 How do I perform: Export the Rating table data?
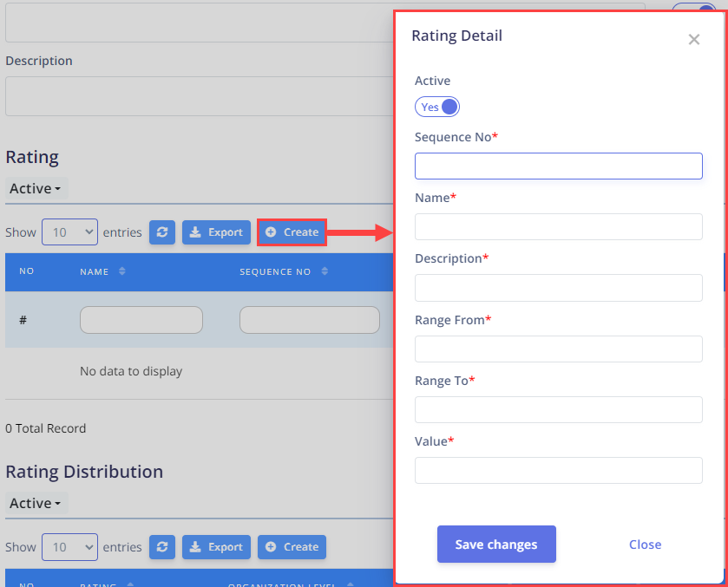point(216,232)
